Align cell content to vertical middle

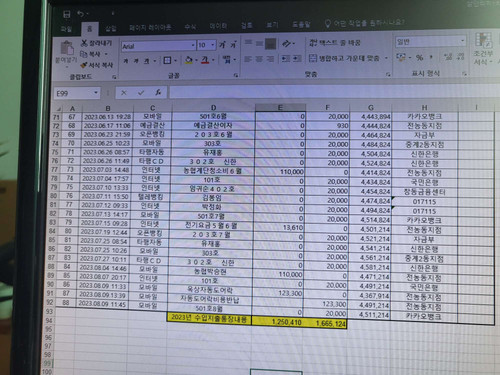tap(259, 43)
